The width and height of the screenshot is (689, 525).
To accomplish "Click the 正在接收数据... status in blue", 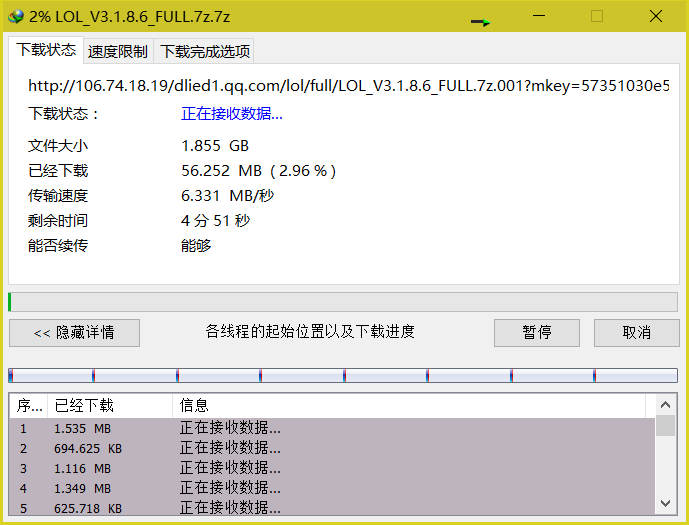I will [232, 114].
